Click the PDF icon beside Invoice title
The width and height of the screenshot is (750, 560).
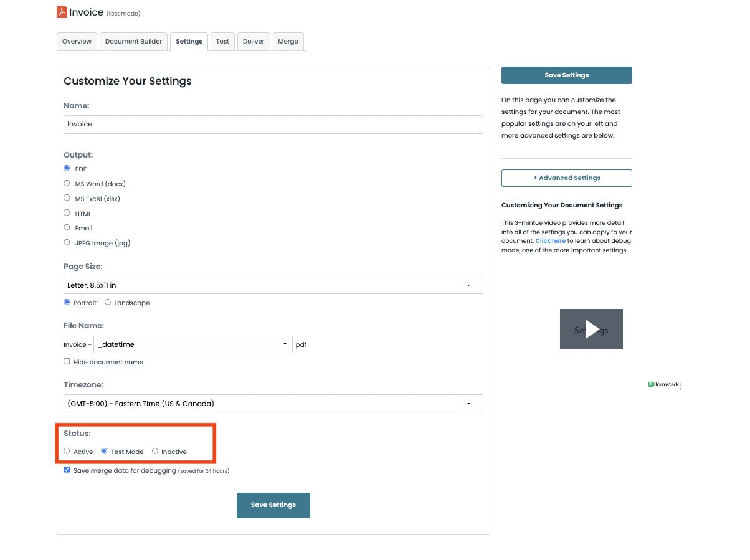(x=62, y=12)
